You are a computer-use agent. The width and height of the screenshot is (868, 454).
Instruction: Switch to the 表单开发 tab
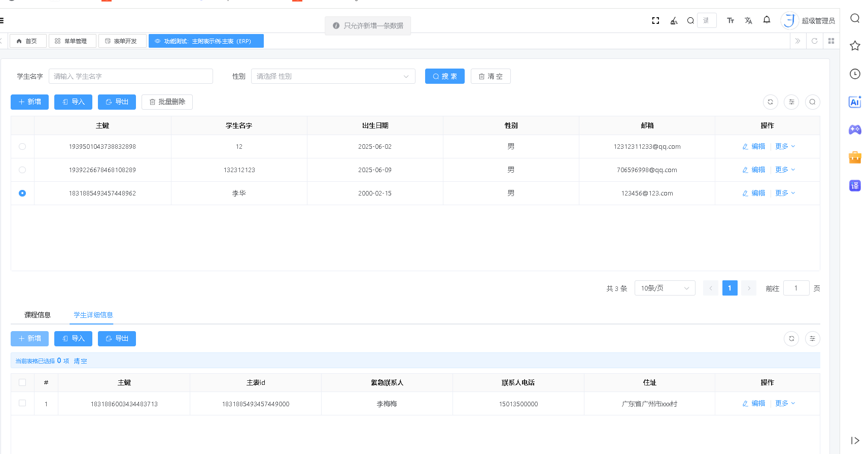click(122, 41)
